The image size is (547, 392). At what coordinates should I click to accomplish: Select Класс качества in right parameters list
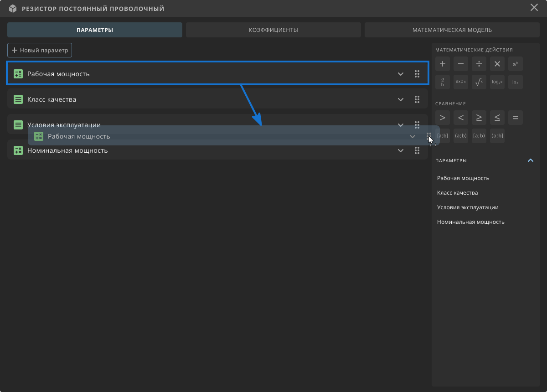458,193
